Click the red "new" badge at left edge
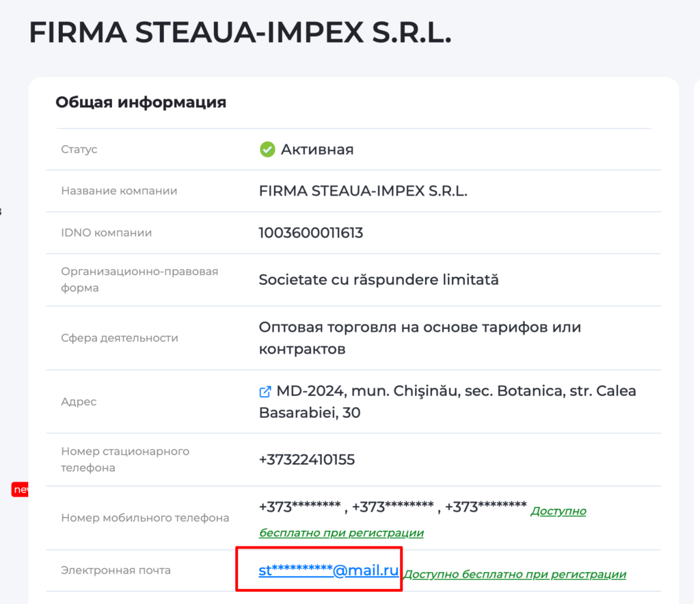Image resolution: width=700 pixels, height=604 pixels. pyautogui.click(x=19, y=490)
